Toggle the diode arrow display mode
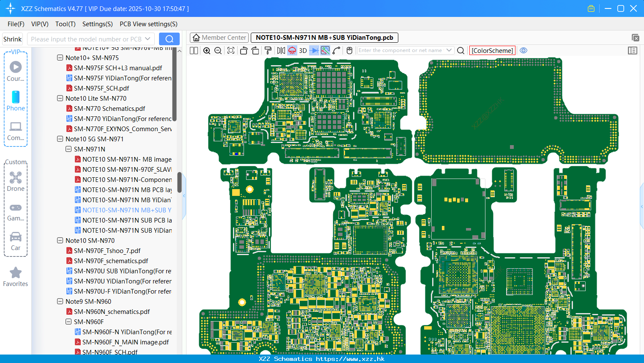This screenshot has height=363, width=644. tap(314, 50)
